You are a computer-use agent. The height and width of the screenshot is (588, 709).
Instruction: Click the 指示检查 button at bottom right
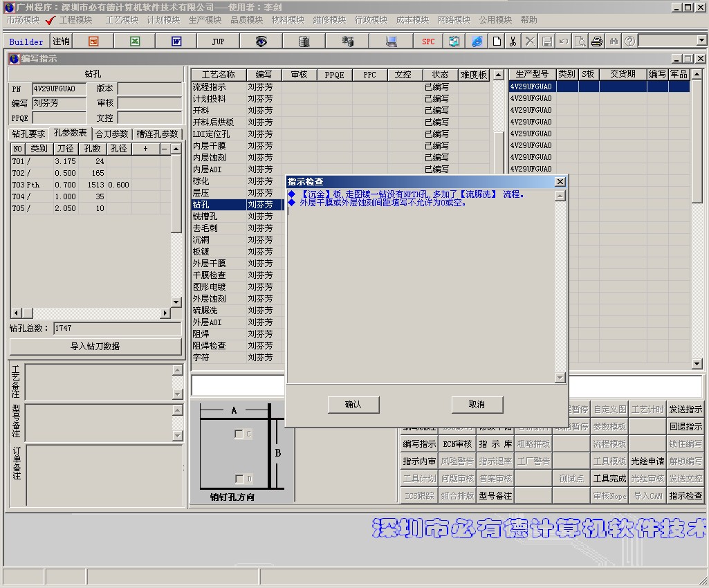685,496
